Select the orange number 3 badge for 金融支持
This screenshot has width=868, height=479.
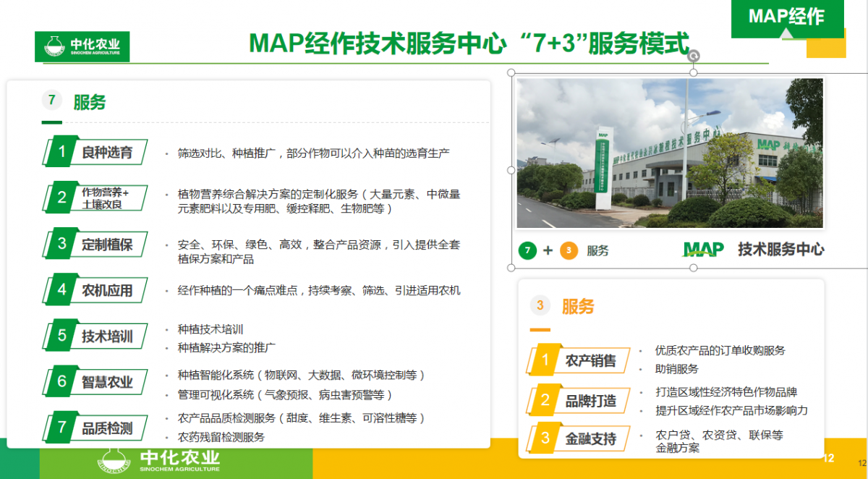[545, 438]
